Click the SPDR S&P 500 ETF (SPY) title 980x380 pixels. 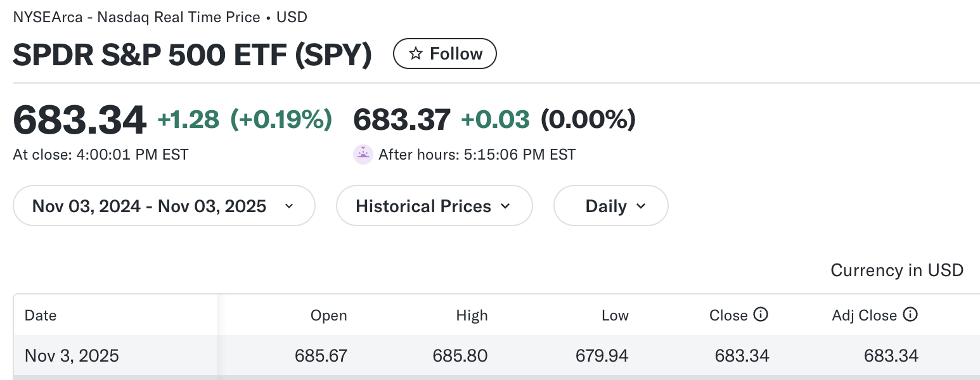click(192, 55)
